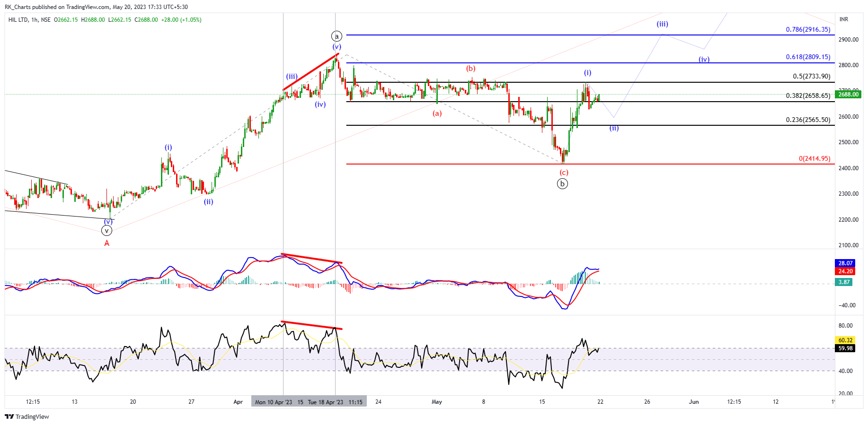The height and width of the screenshot is (425, 868).
Task: Click the green 3.87 histogram value tag
Action: pyautogui.click(x=844, y=282)
